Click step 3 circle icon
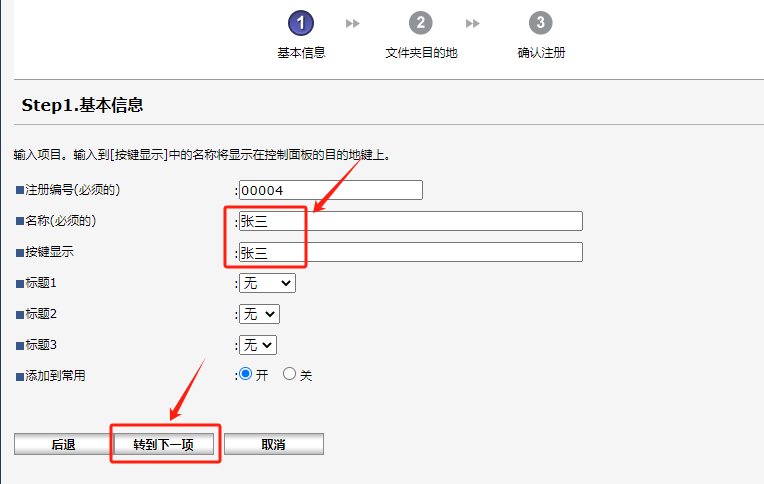Viewport: 764px width, 484px height. (541, 23)
